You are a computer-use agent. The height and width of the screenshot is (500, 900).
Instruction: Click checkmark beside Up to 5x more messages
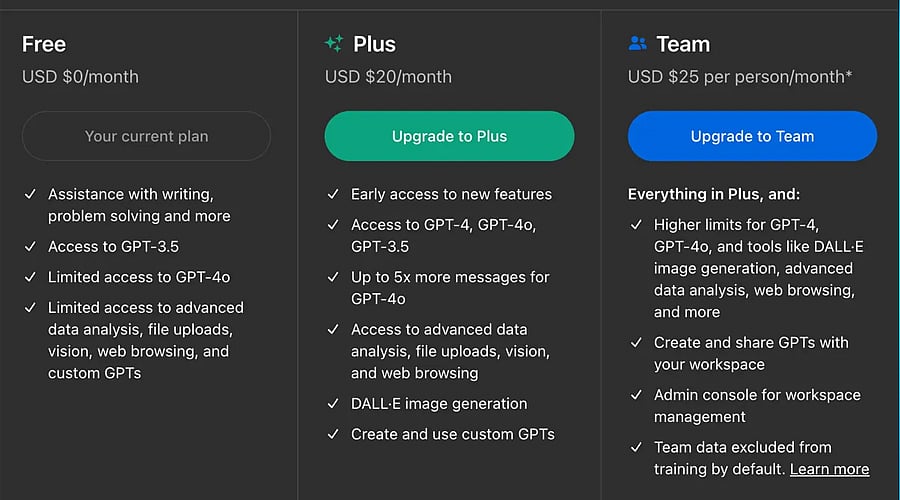click(x=333, y=277)
